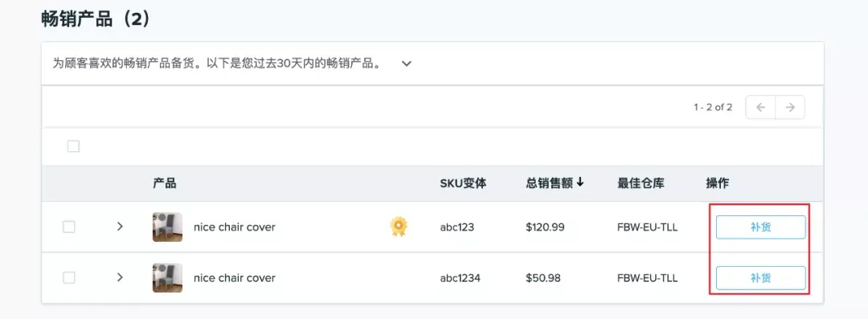This screenshot has width=868, height=319.
Task: Click sort arrow beside 总销售额
Action: [x=580, y=182]
